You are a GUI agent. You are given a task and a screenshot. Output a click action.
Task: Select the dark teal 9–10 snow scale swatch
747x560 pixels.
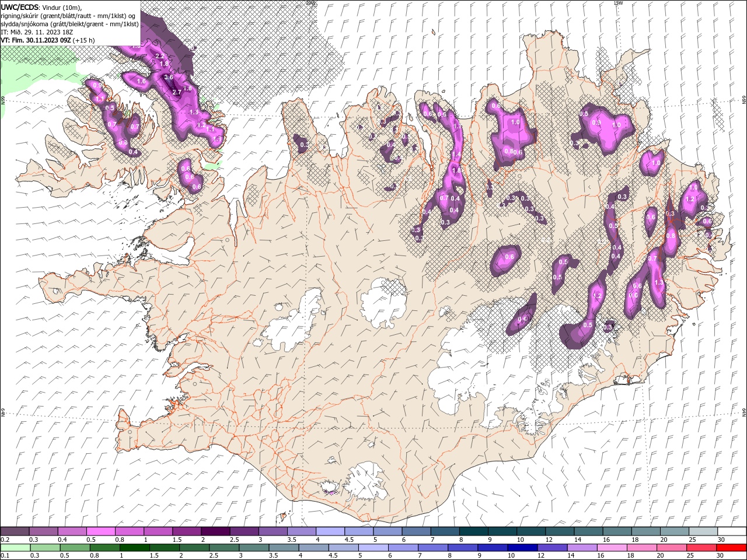tap(501, 531)
